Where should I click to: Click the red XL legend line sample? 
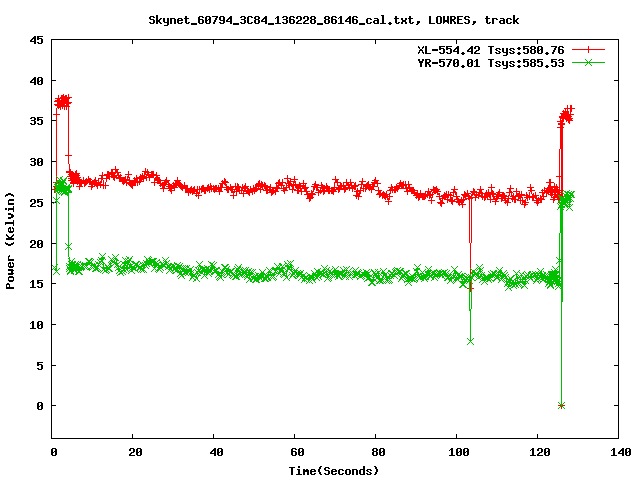tap(588, 50)
